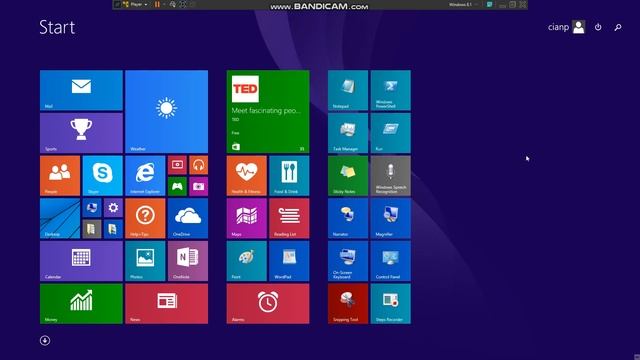Open Windows Speech Recognition tile

point(391,176)
